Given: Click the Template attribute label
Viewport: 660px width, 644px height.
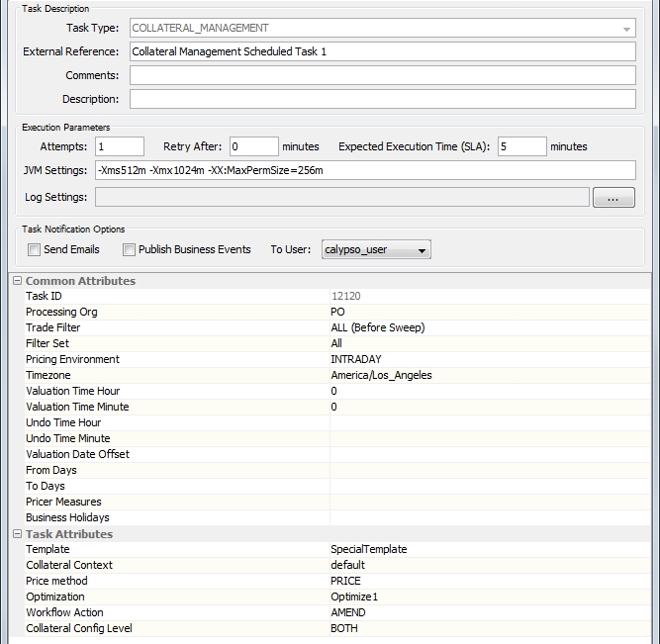Looking at the screenshot, I should coord(47,549).
